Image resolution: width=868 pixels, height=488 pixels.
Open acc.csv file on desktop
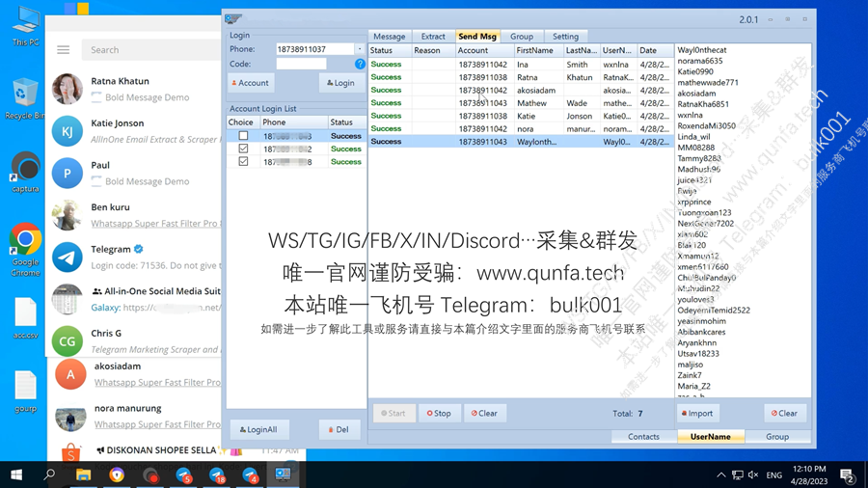point(25,317)
